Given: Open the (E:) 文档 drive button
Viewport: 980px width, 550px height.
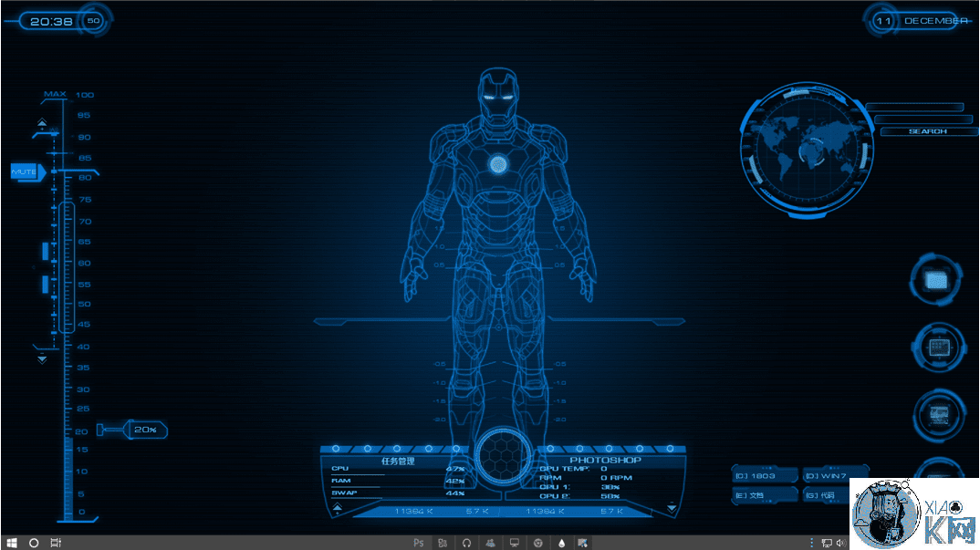Looking at the screenshot, I should (765, 495).
